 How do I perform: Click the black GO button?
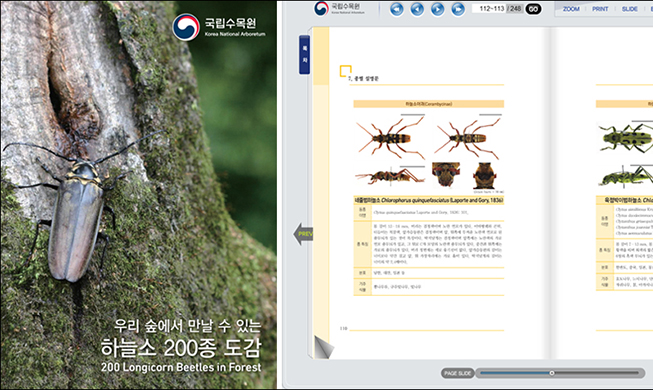[533, 9]
